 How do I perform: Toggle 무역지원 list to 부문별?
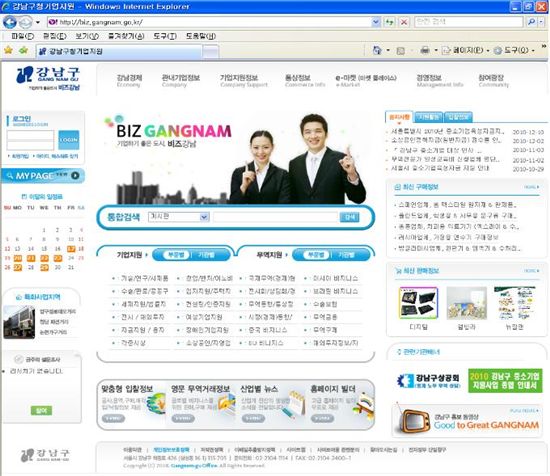(x=316, y=255)
